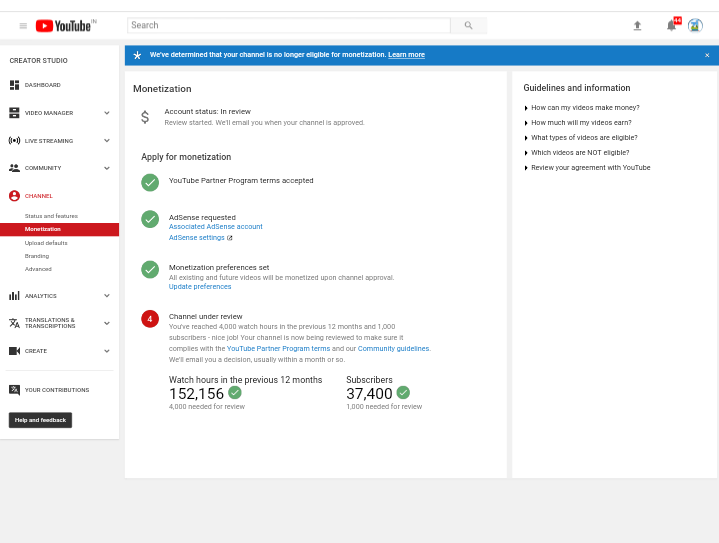
Task: Open YouTube Partner Program terms link
Action: (278, 349)
